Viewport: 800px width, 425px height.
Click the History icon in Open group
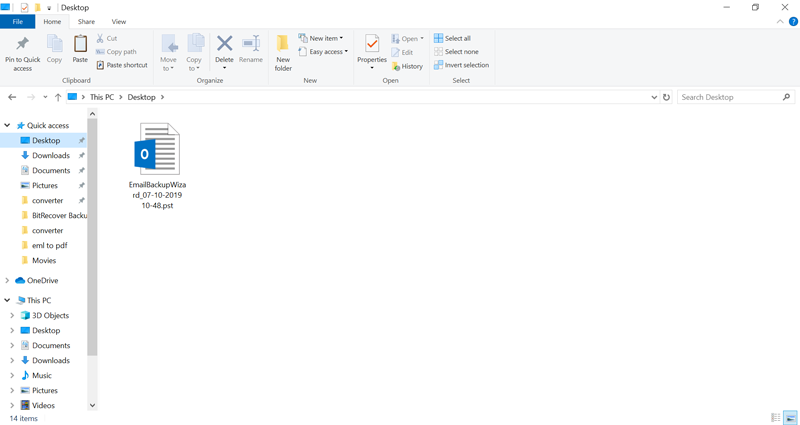tap(407, 66)
